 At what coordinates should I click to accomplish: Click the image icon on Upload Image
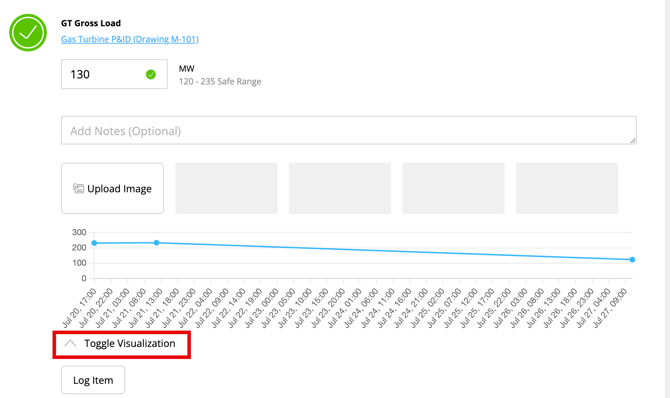(78, 188)
